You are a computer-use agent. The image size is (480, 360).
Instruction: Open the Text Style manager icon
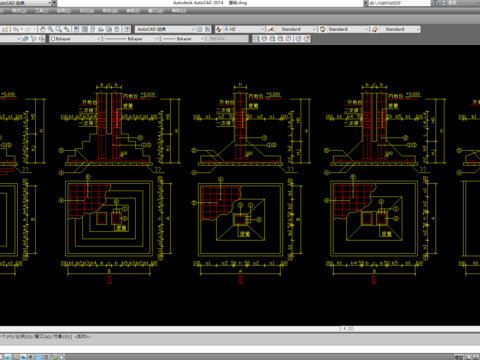click(219, 29)
